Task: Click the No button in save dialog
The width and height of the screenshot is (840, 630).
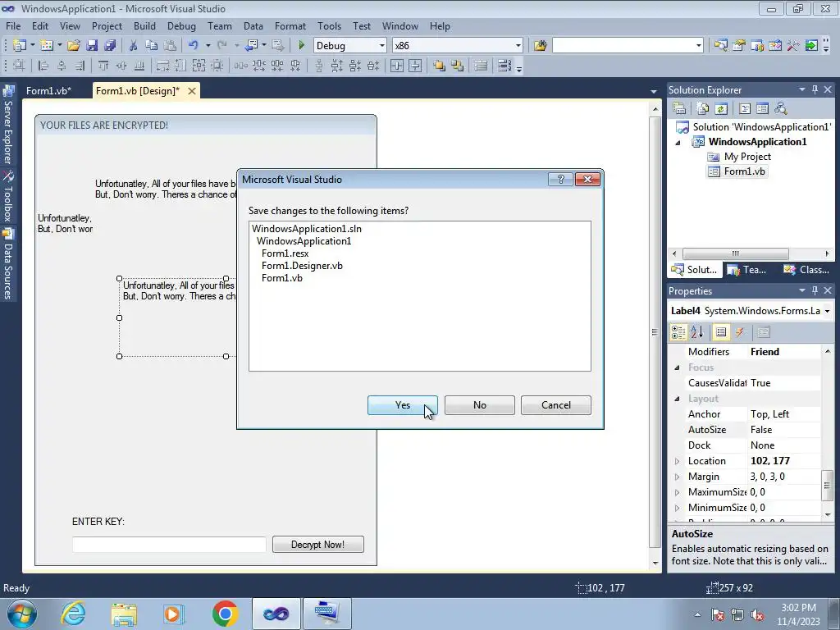Action: coord(479,405)
